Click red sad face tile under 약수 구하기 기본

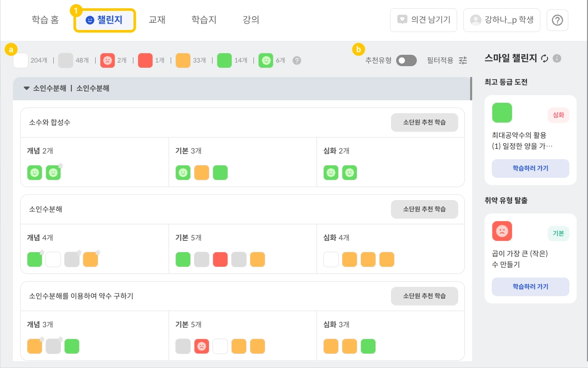point(202,346)
